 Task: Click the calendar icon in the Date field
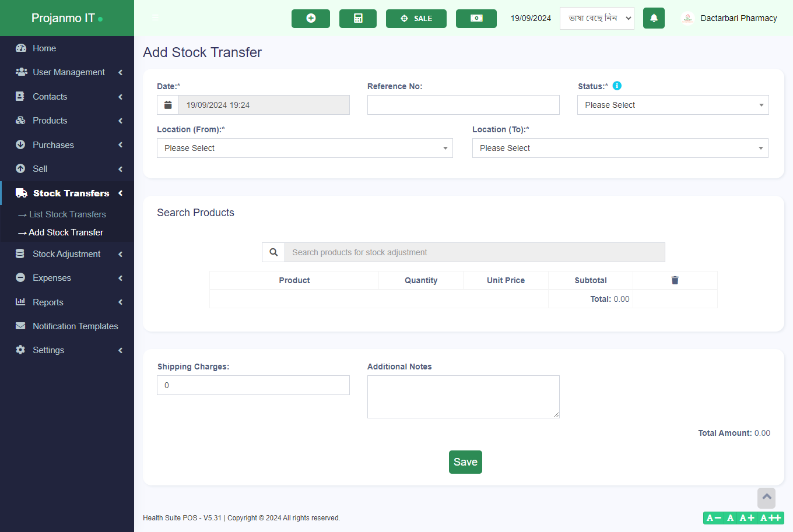pos(168,105)
